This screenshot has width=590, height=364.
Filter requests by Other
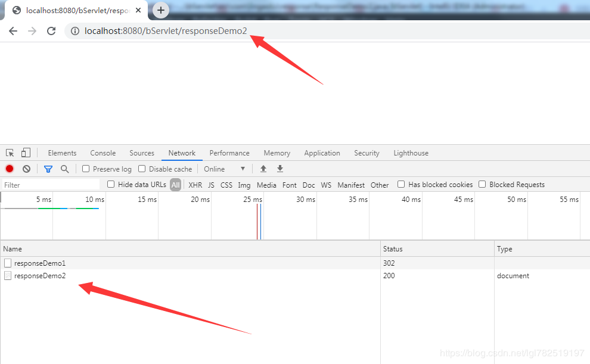(x=380, y=185)
